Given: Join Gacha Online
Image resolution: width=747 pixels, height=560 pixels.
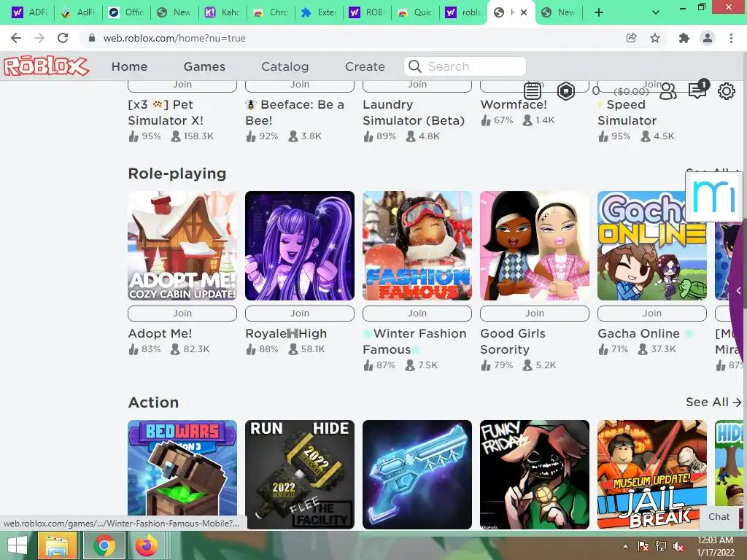Looking at the screenshot, I should coord(651,314).
